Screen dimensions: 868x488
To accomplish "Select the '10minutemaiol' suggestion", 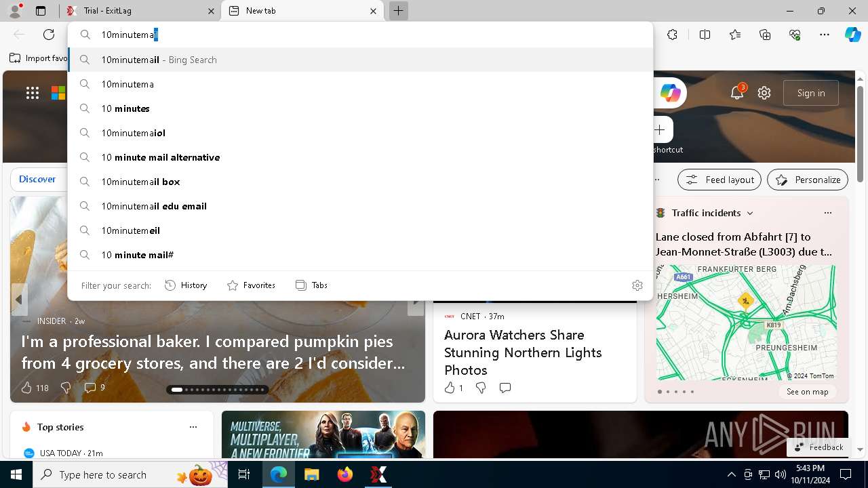I will click(x=360, y=133).
